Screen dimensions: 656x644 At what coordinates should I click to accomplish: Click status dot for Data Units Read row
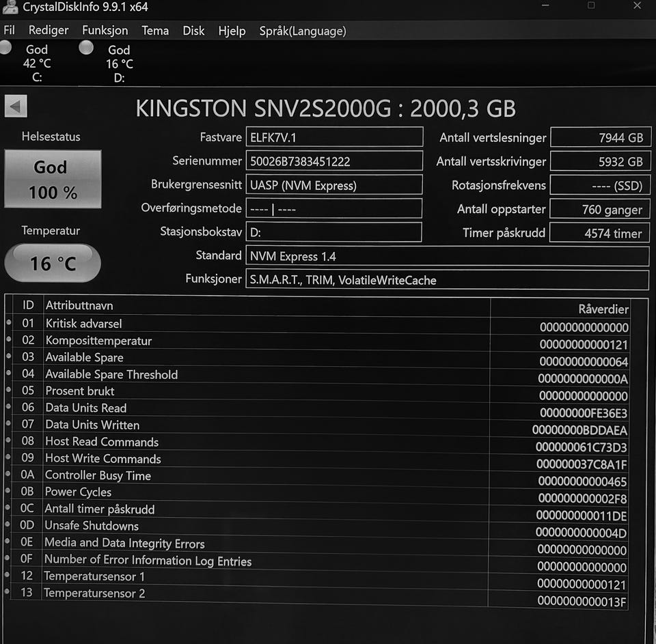pos(8,406)
